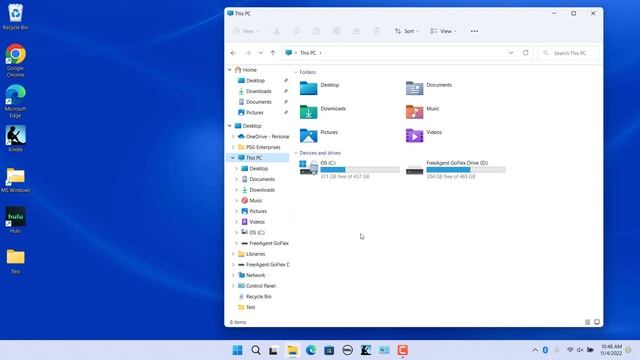Open clock and date in taskbar
The image size is (640, 360).
click(x=611, y=350)
